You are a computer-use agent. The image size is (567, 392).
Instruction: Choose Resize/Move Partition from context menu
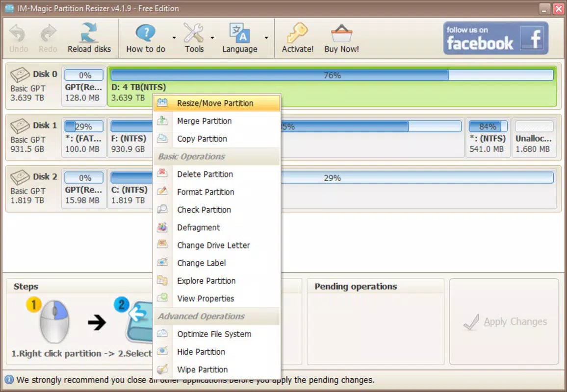[217, 103]
